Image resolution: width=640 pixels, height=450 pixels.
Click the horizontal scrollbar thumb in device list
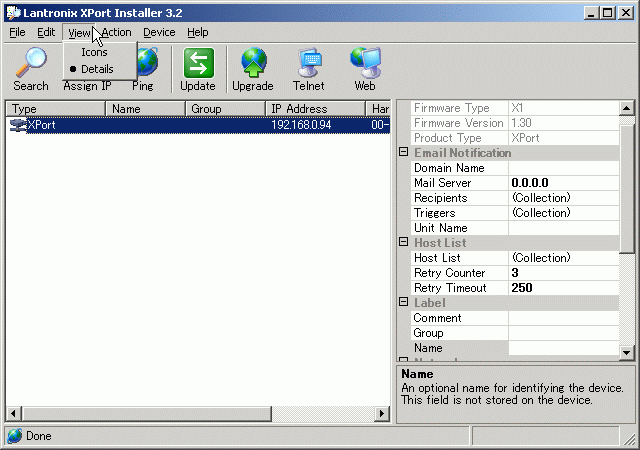147,414
